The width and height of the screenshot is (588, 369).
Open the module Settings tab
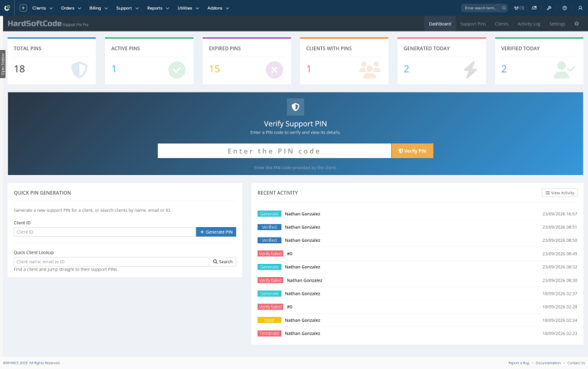coord(557,24)
